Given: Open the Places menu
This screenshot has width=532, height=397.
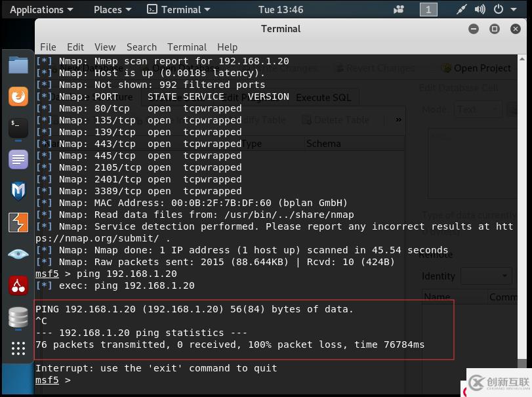Looking at the screenshot, I should click(x=112, y=10).
